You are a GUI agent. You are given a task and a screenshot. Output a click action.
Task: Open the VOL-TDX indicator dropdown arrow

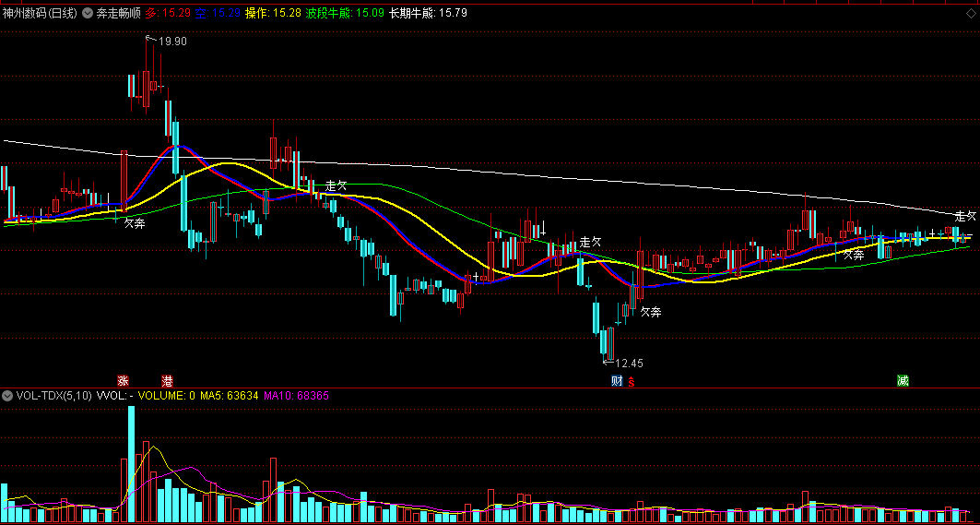(x=7, y=396)
